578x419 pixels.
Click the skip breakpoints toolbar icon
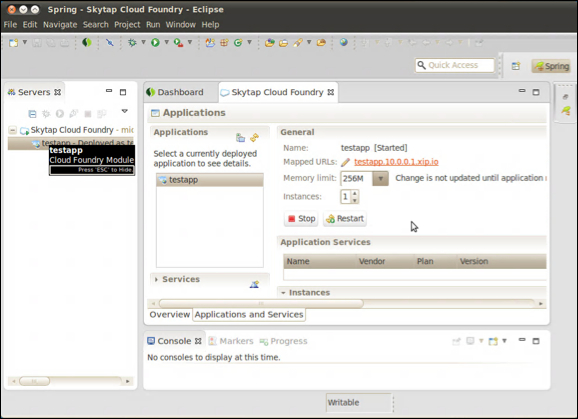point(109,43)
